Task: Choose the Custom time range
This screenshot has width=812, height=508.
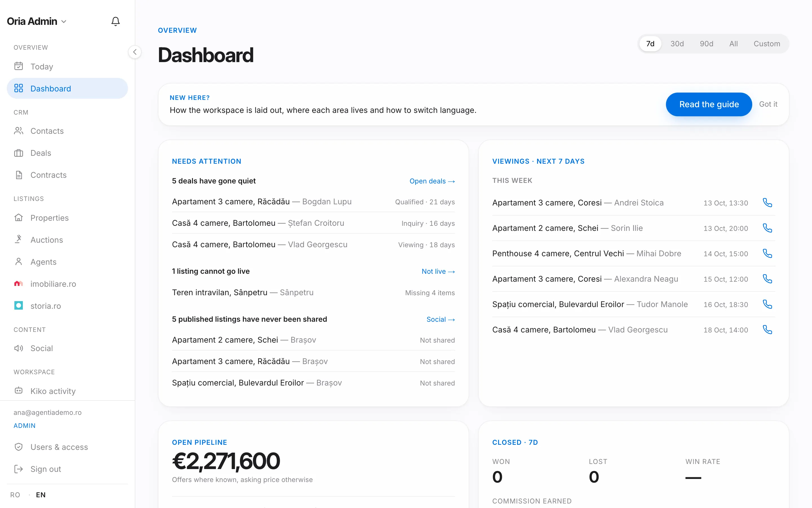Action: pos(767,44)
